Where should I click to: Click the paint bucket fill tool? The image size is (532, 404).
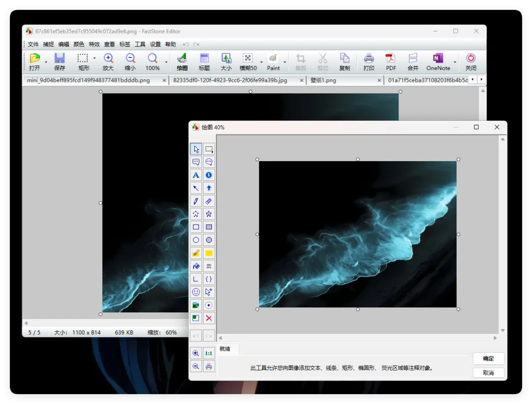click(x=196, y=266)
